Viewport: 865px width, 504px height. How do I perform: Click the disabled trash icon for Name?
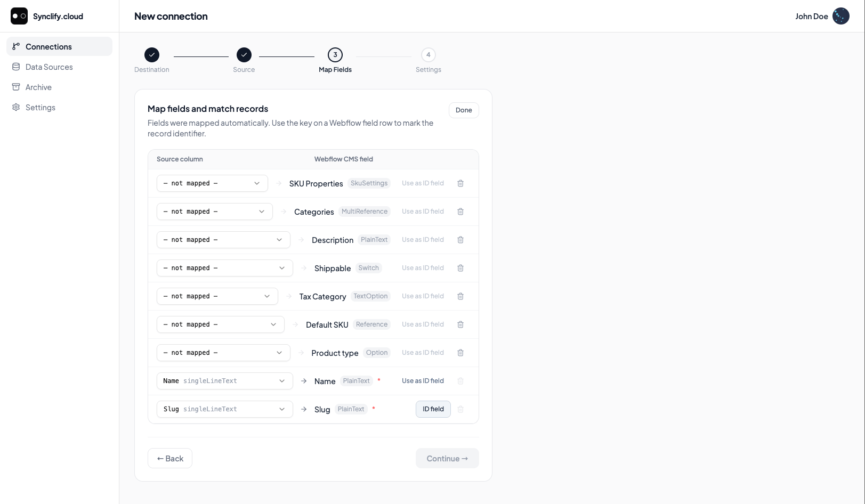pos(460,381)
